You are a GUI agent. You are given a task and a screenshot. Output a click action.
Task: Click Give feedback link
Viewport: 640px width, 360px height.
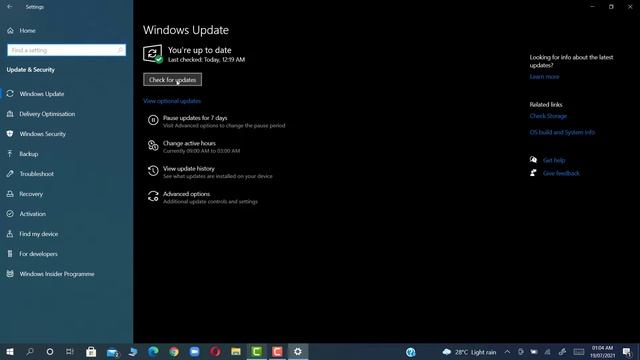pos(561,173)
